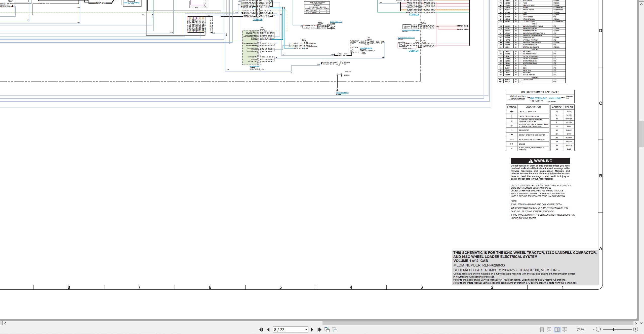This screenshot has width=644, height=334.
Task: Open the CONN 25 link
Action: (x=414, y=15)
